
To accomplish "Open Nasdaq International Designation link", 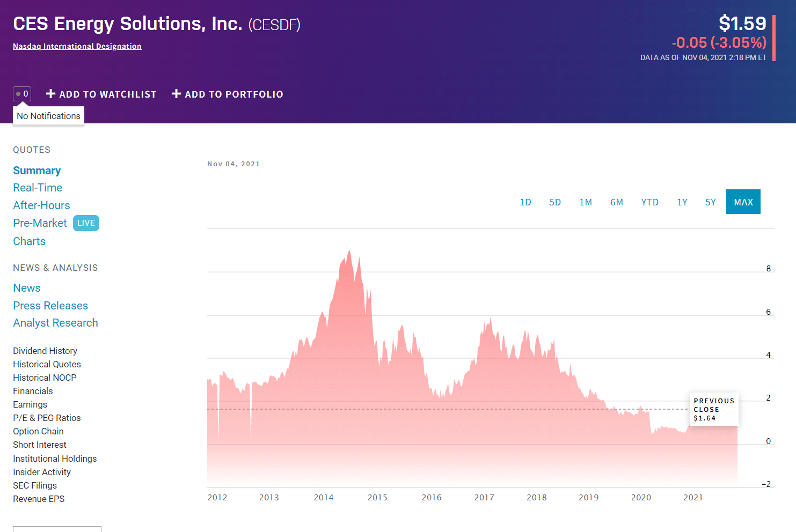I will 77,46.
